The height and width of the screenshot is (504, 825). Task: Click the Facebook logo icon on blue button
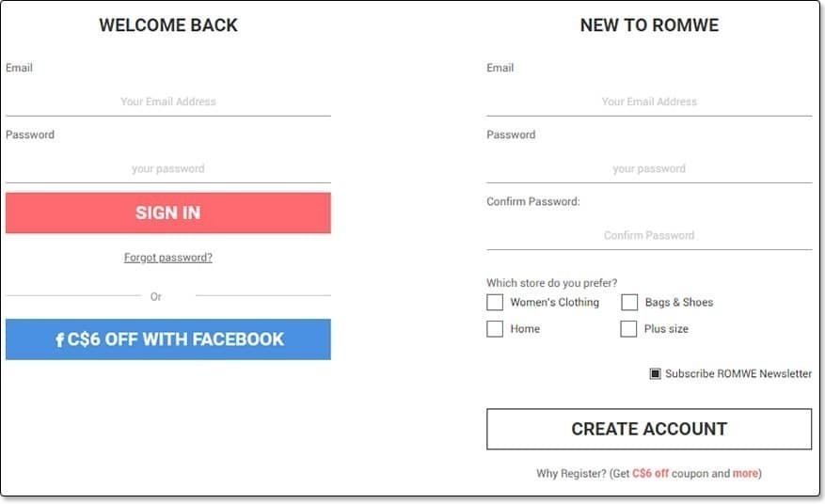coord(60,339)
